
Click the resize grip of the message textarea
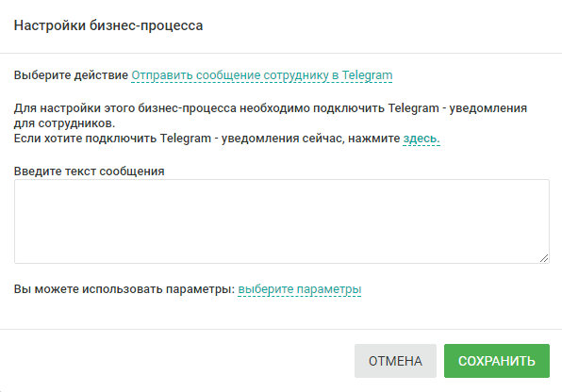coord(544,258)
